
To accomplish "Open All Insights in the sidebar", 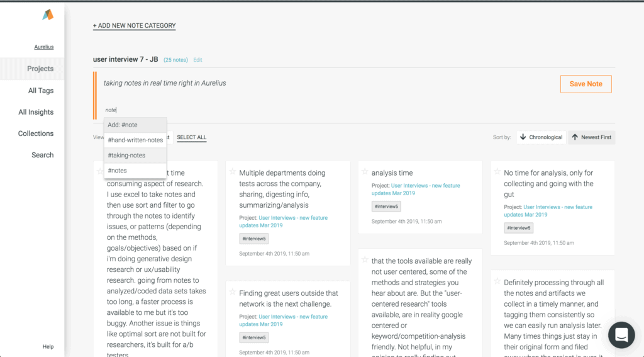I will point(36,112).
